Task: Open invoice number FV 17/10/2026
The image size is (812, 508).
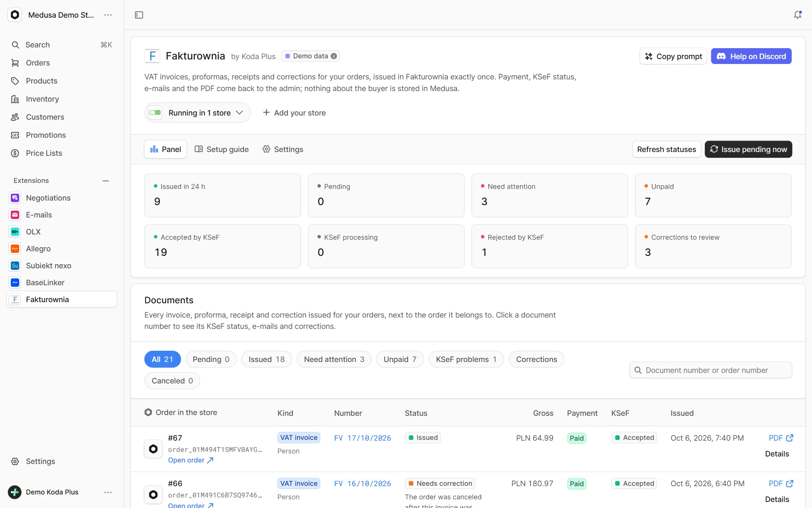Action: pos(362,438)
